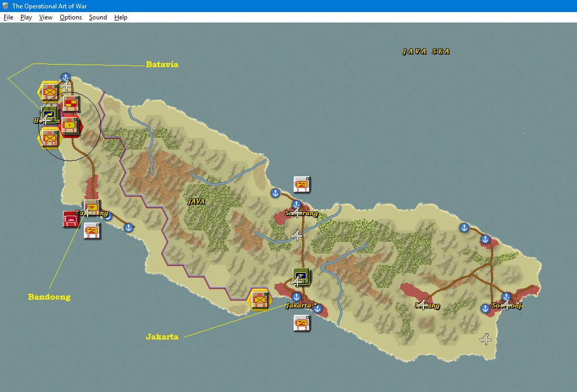Open the View menu
The height and width of the screenshot is (392, 577).
46,17
